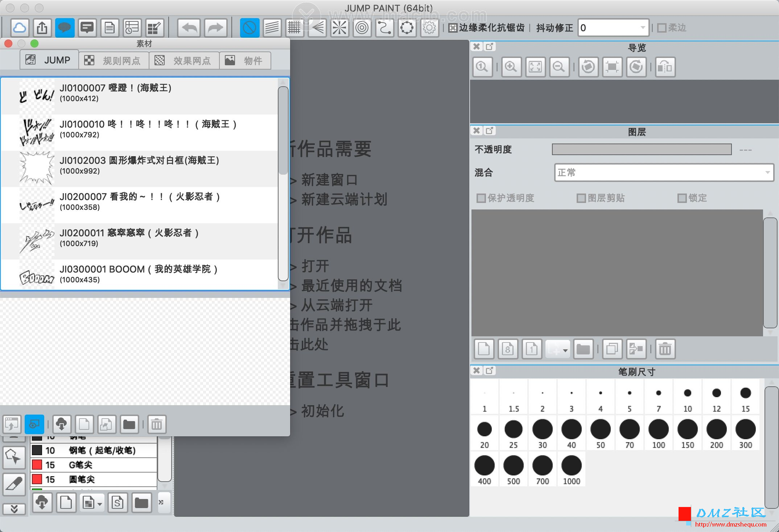
Task: Click the 初始化 link
Action: [322, 411]
